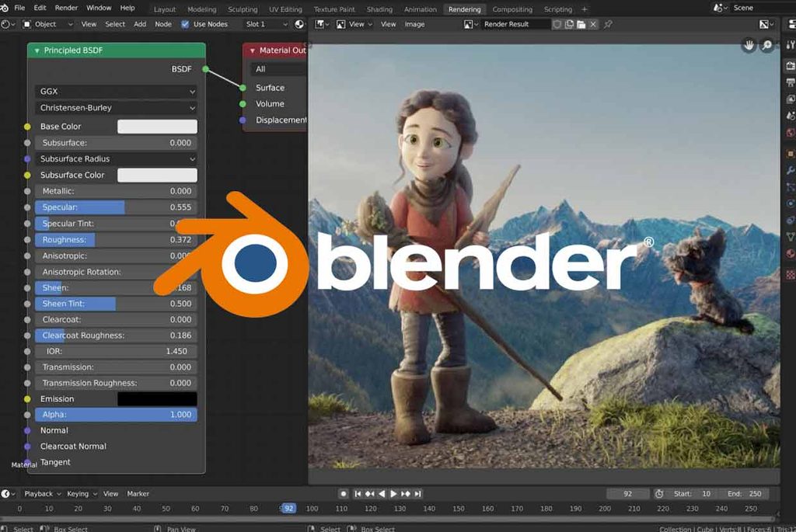Switch to the Shading workspace tab
The width and height of the screenshot is (796, 532).
pyautogui.click(x=379, y=9)
